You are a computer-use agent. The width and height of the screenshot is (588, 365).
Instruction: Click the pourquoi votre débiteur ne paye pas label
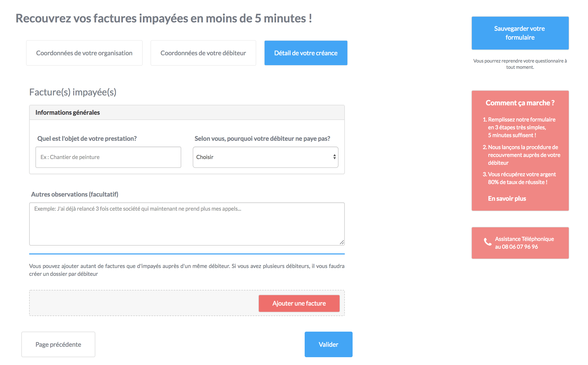tap(262, 138)
